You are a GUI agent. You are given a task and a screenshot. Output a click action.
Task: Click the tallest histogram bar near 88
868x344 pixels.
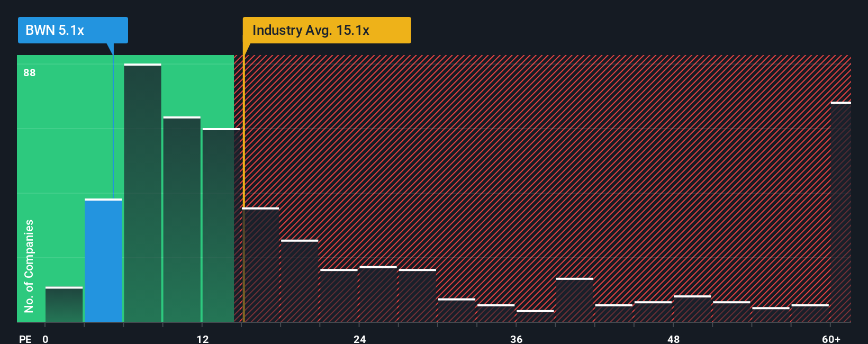click(142, 193)
